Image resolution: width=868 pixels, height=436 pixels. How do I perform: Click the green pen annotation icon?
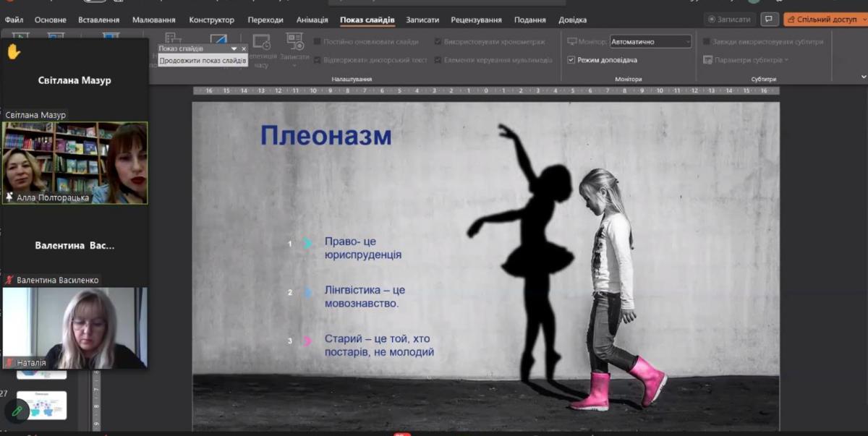17,411
